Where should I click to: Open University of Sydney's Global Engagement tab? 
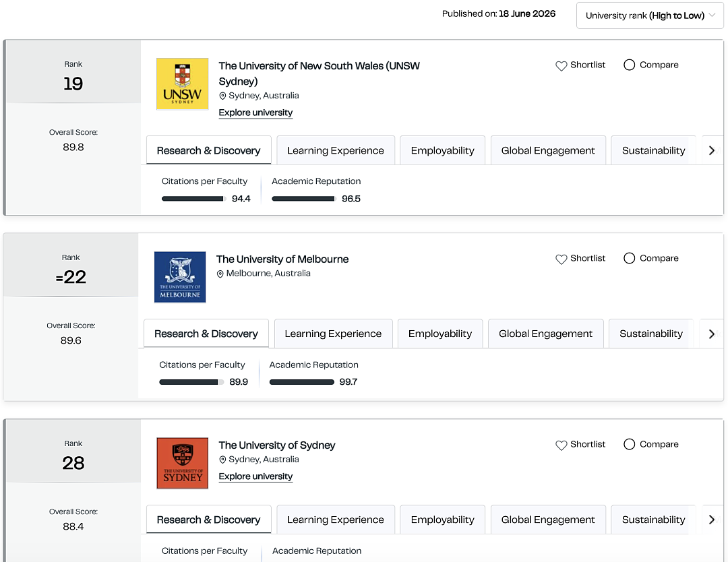[x=548, y=520]
